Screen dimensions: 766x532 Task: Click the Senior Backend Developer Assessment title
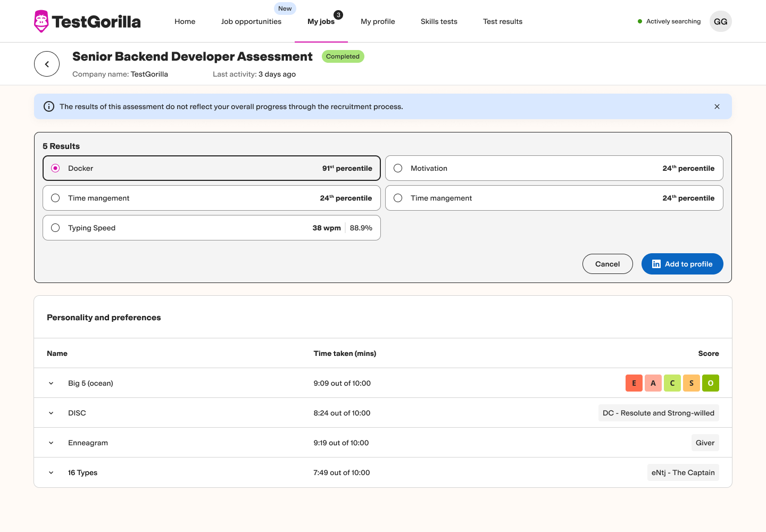(193, 56)
